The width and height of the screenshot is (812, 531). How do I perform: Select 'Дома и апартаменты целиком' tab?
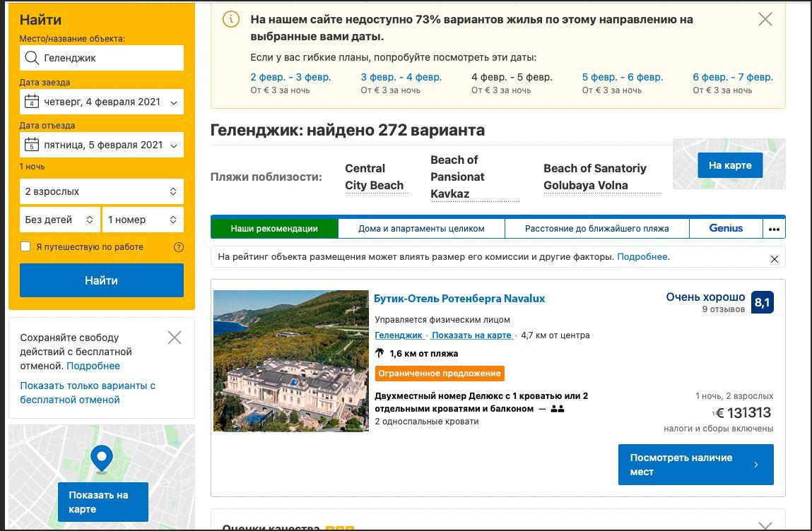421,228
